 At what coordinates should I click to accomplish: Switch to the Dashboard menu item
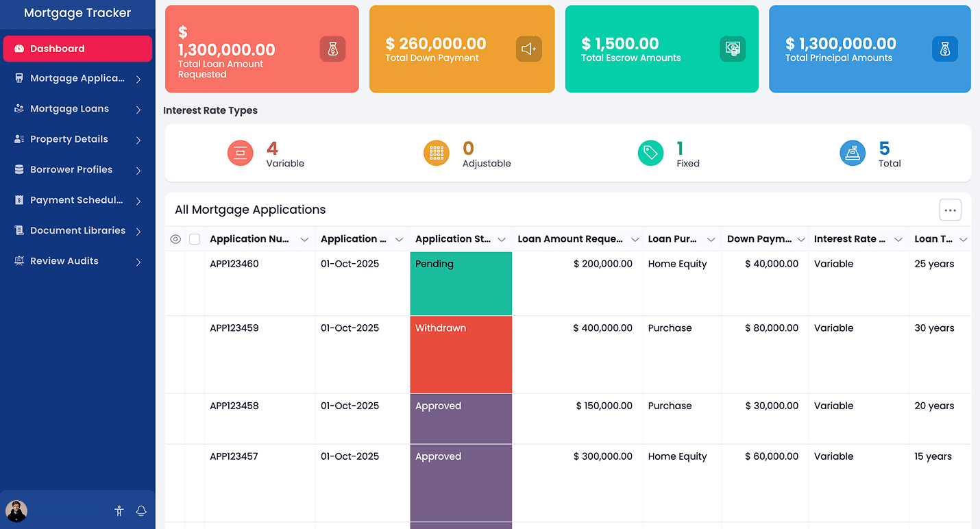77,49
